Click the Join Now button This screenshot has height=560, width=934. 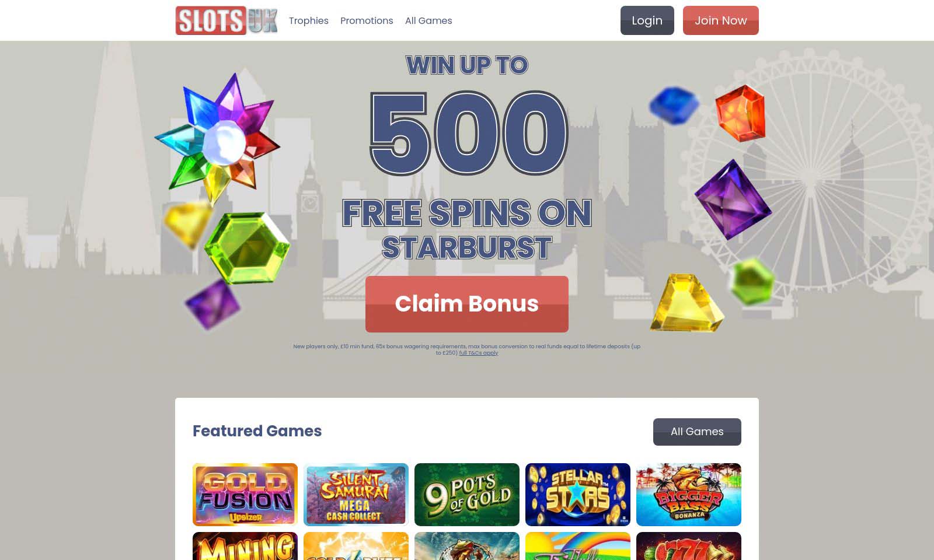[x=721, y=20]
